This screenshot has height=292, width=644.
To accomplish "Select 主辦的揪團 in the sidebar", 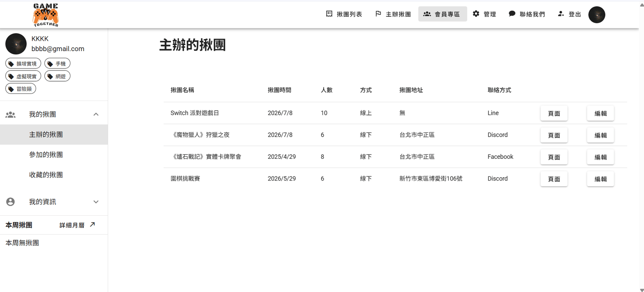I will click(x=54, y=134).
